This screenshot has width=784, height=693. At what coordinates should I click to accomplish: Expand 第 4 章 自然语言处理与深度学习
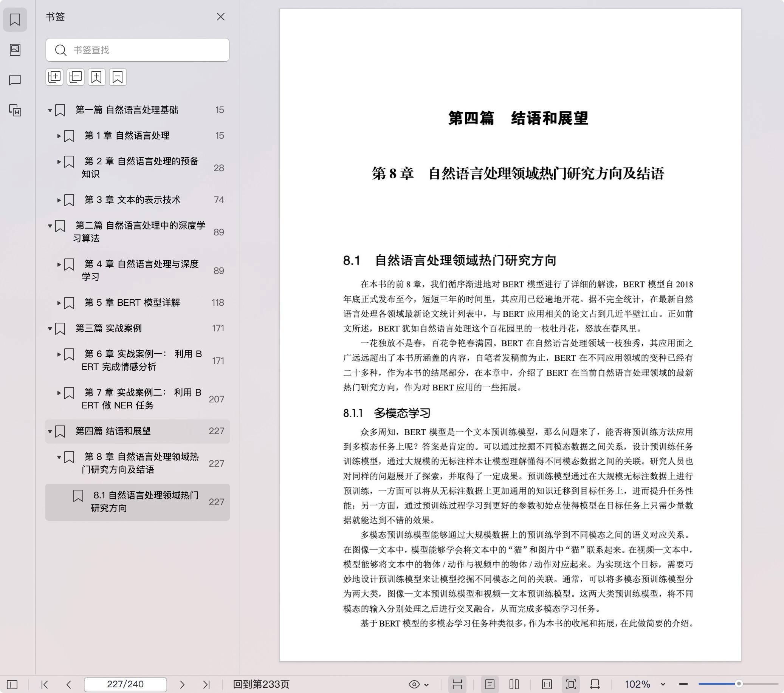click(x=59, y=264)
